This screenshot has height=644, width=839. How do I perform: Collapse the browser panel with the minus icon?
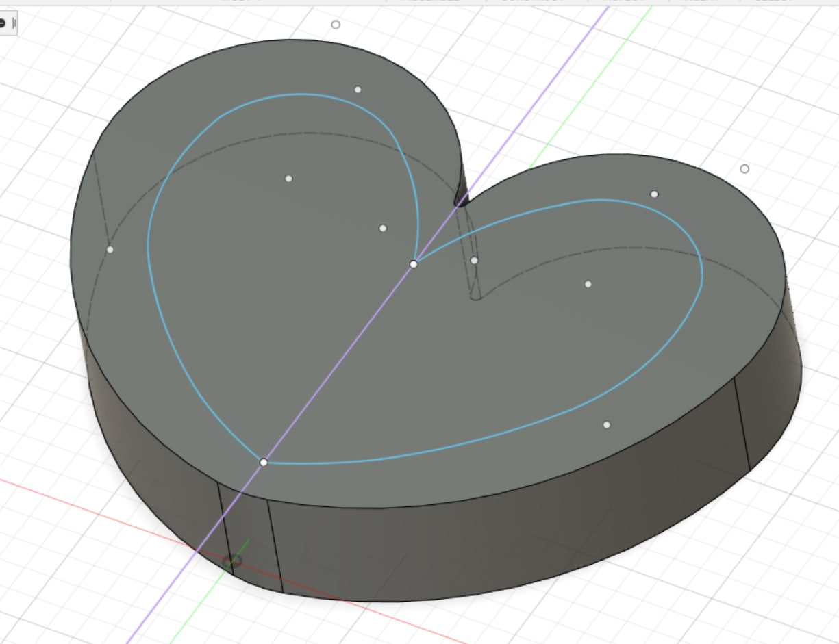[3, 23]
